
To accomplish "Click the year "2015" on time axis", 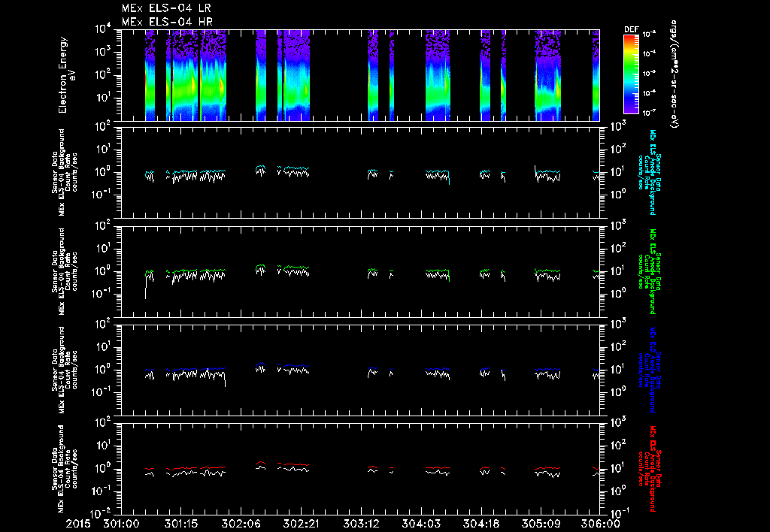I will click(x=78, y=524).
